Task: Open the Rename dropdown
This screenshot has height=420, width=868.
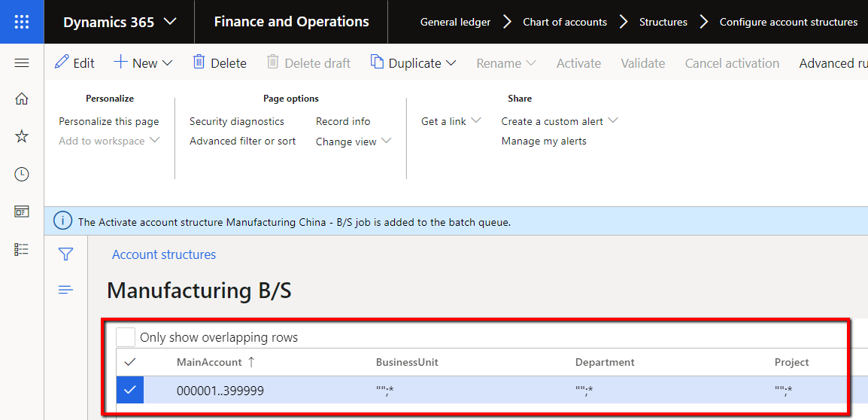Action: 506,63
